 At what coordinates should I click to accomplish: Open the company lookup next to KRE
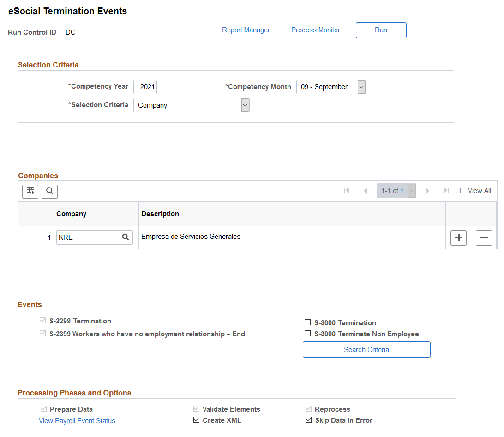click(126, 237)
